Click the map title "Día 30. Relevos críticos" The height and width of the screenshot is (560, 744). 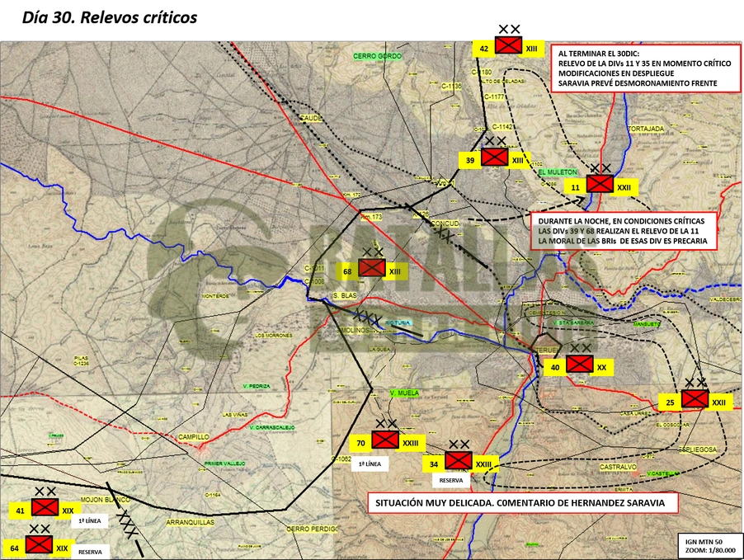tap(110, 17)
